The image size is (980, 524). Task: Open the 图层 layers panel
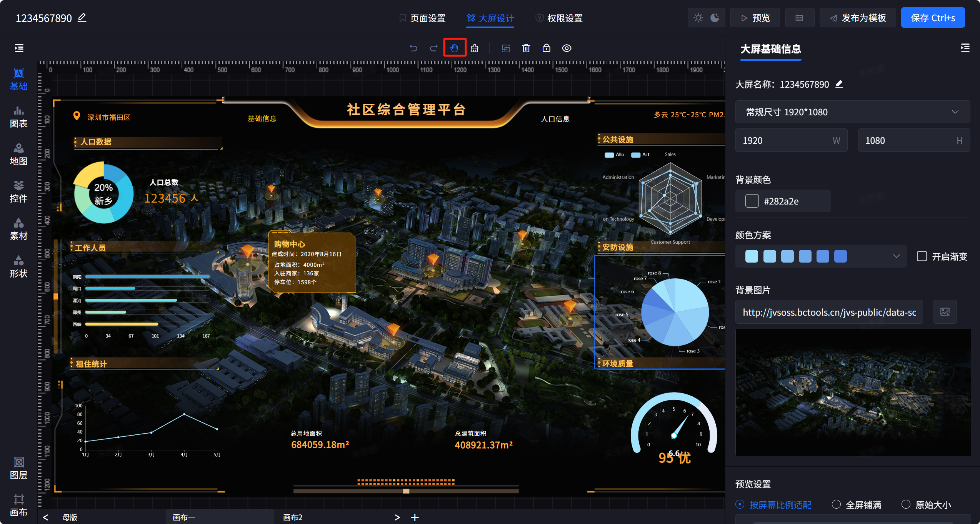tap(18, 468)
